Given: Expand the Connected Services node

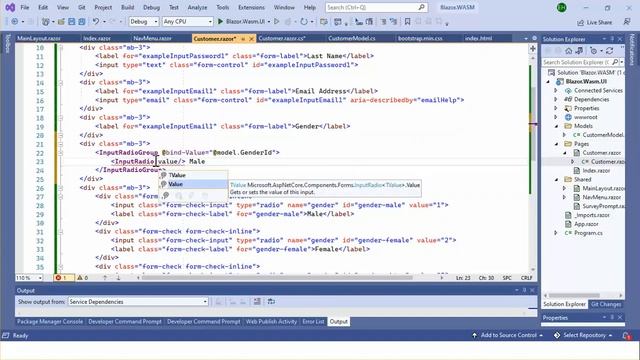Looking at the screenshot, I should (556, 91).
